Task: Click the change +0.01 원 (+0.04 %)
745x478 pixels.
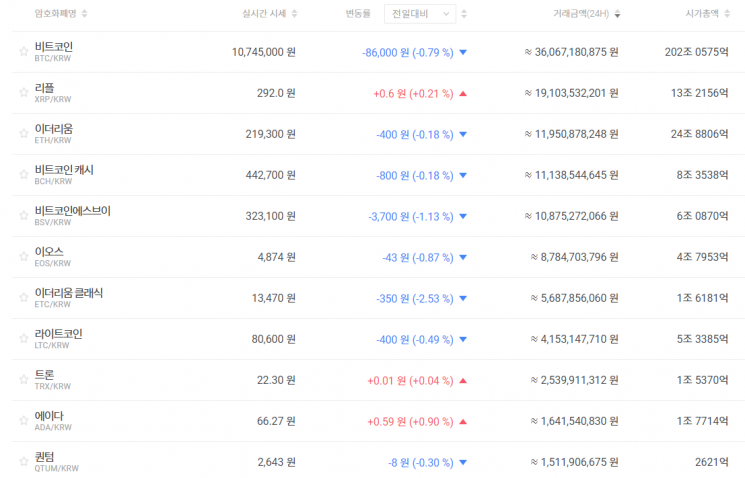Action: [411, 381]
